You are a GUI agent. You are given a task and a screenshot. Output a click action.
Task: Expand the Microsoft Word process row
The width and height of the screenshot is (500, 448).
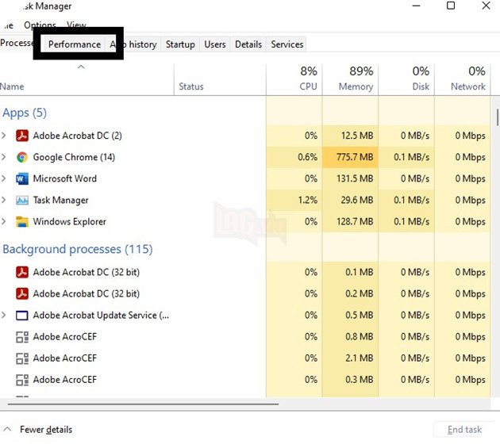(x=3, y=178)
